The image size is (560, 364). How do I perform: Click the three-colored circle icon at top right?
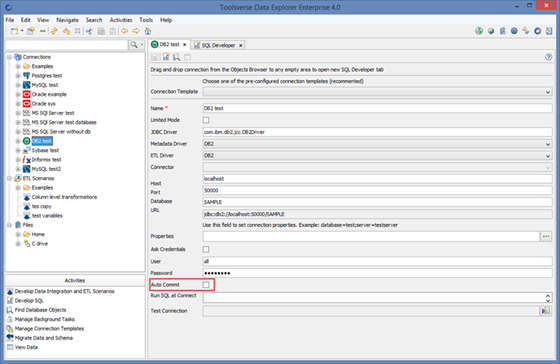click(479, 31)
